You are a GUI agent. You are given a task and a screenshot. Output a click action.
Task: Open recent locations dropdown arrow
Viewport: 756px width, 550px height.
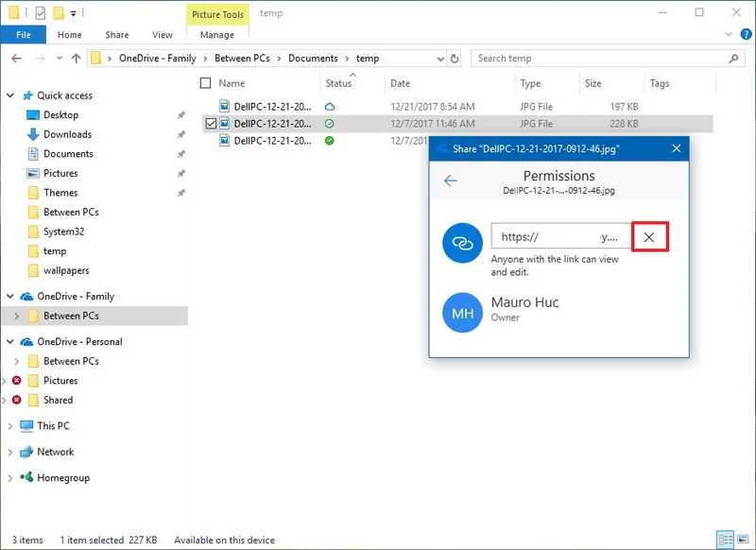click(60, 59)
